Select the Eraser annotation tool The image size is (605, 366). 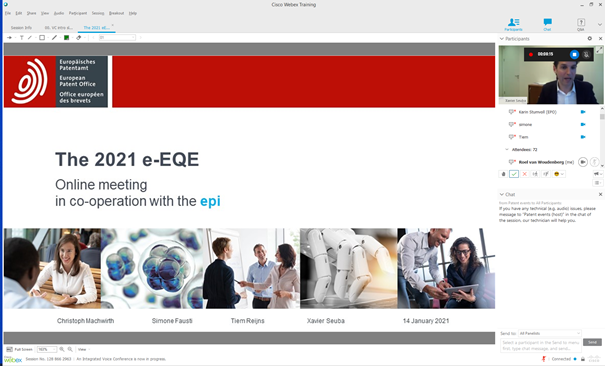[79, 37]
